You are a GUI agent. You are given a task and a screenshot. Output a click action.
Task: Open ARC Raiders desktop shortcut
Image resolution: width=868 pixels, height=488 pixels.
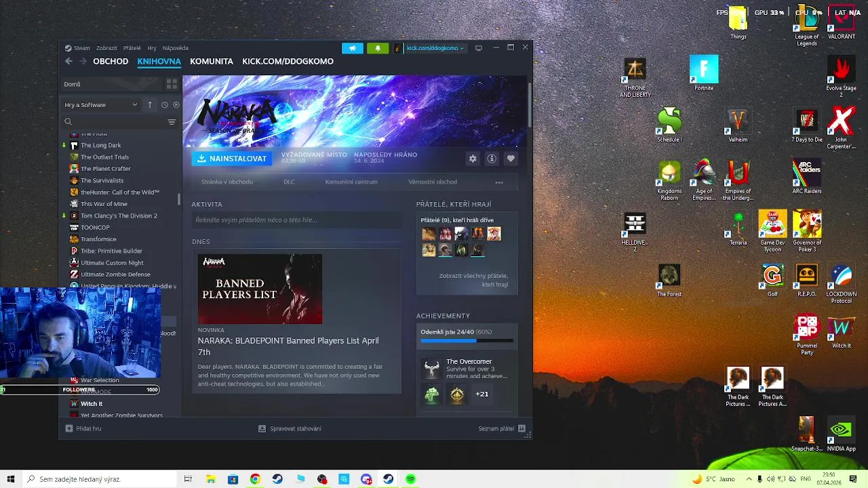(807, 177)
